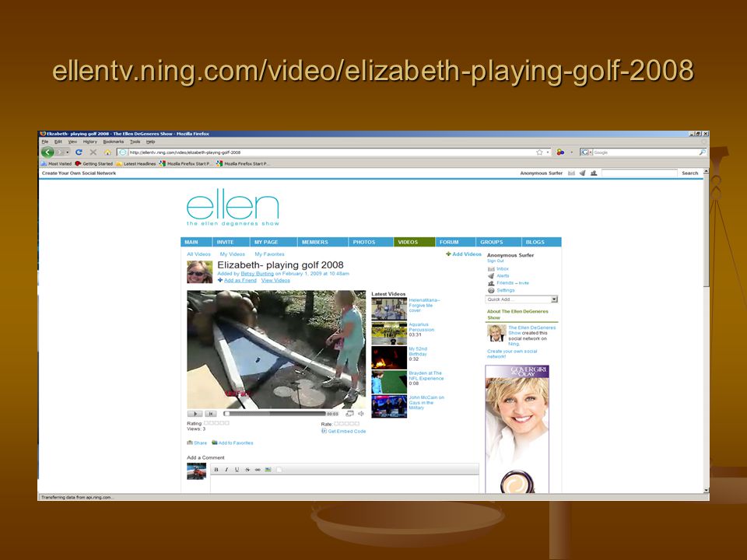Switch to the BLOGS tab
Viewport: 747px width, 560px height.
(542, 242)
